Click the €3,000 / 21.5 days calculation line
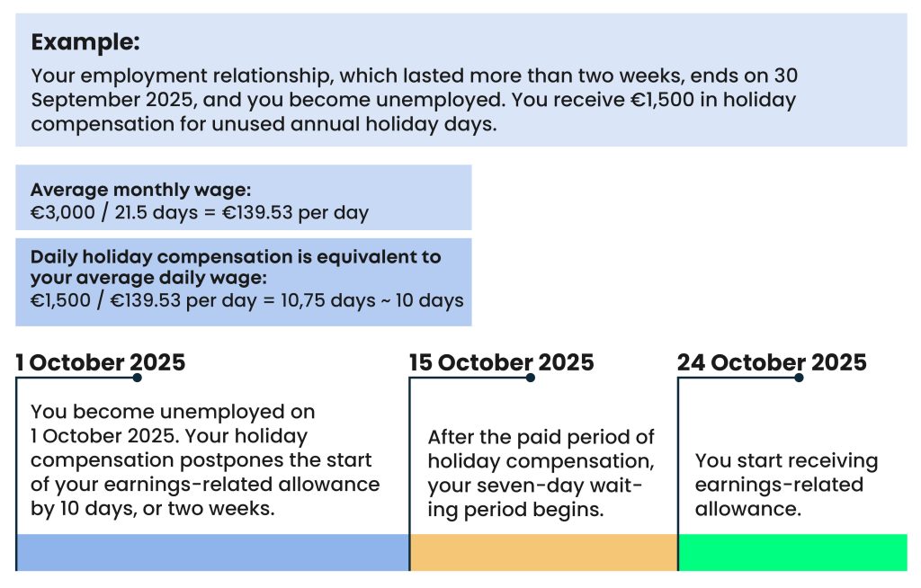This screenshot has height=588, width=921. click(200, 213)
